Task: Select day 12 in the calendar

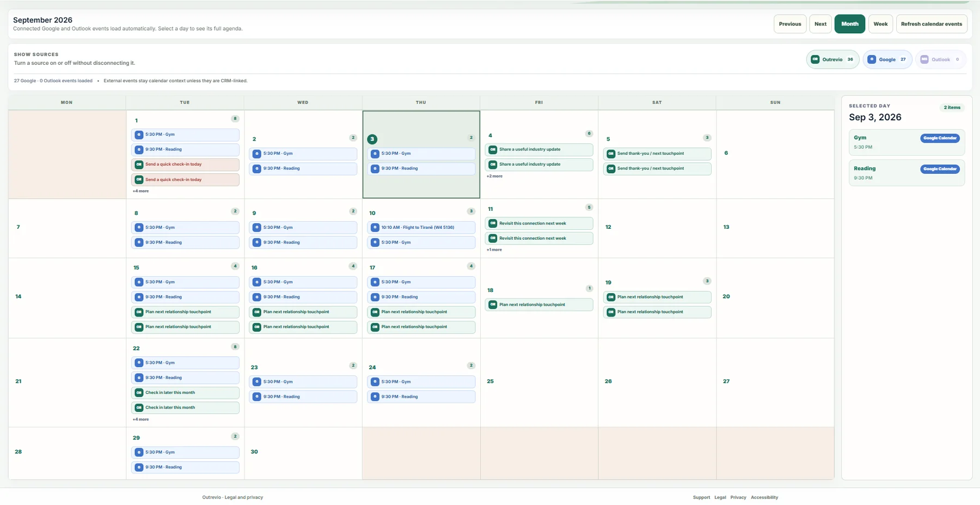Action: [x=657, y=228]
